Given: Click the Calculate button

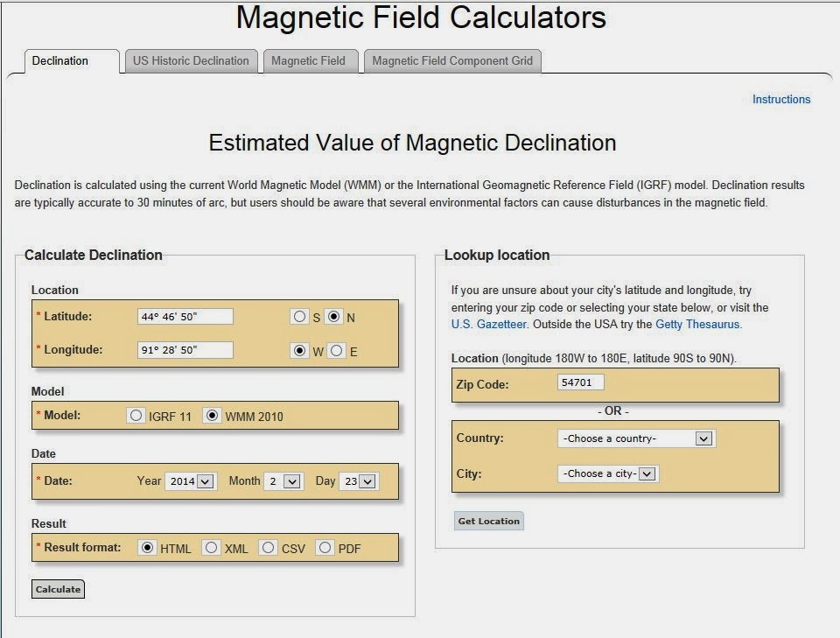Looking at the screenshot, I should point(57,589).
